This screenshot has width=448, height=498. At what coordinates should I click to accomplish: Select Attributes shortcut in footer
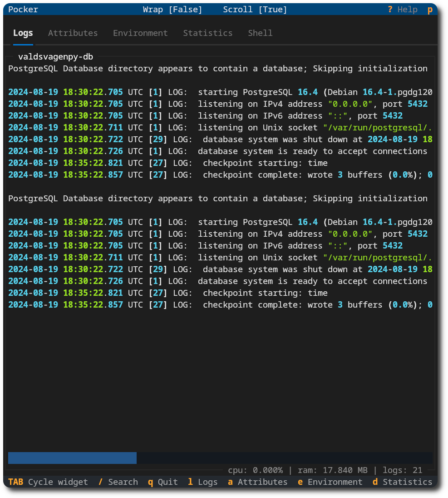pos(257,482)
